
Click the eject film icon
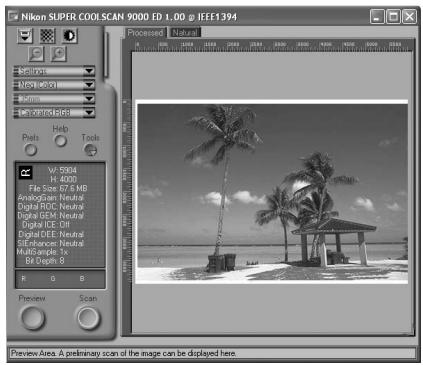[25, 36]
